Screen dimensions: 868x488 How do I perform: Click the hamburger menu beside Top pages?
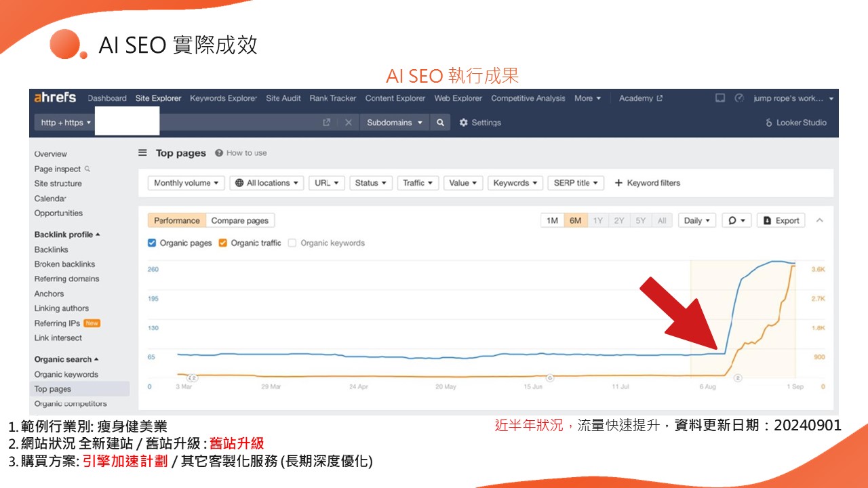click(x=142, y=153)
